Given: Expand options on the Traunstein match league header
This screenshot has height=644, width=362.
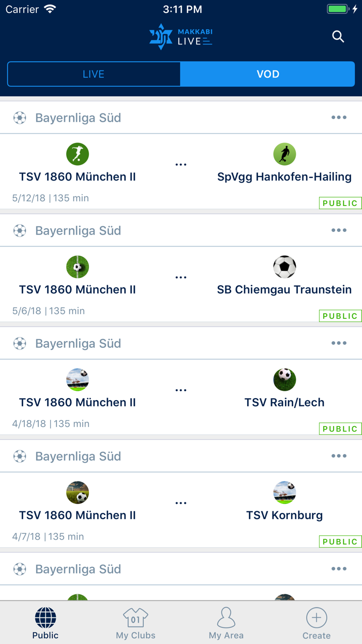Looking at the screenshot, I should [x=339, y=230].
